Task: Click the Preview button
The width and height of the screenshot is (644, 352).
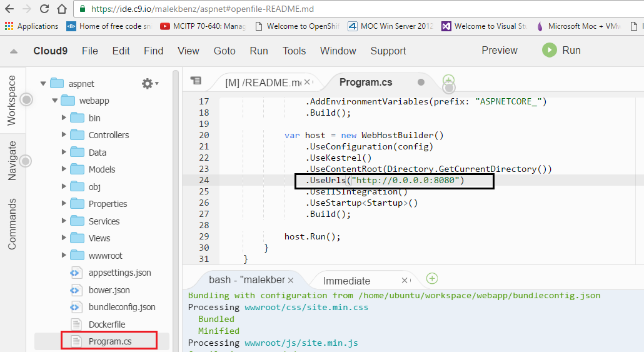Action: coord(500,51)
